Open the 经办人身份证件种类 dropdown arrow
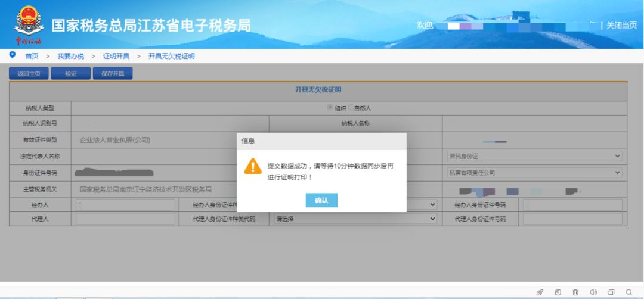 [x=432, y=204]
